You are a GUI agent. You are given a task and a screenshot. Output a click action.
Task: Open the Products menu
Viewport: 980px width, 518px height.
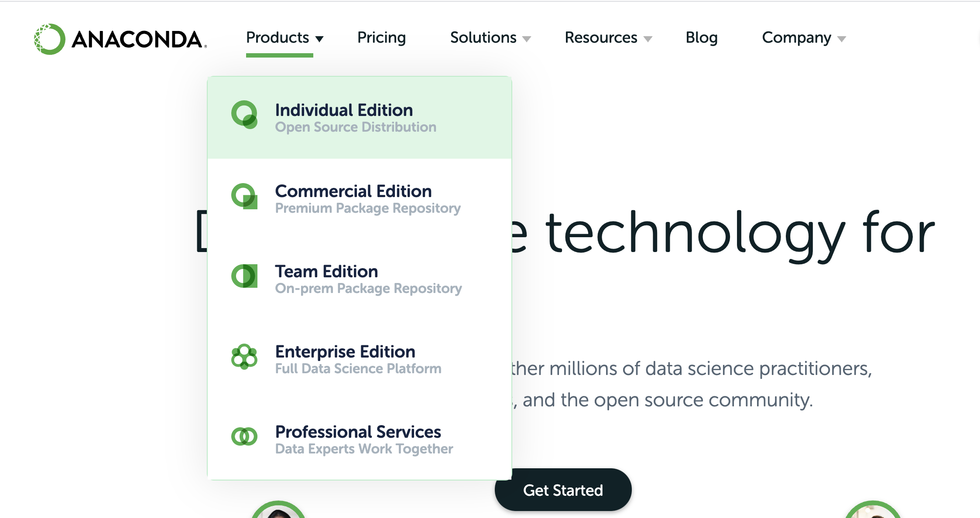tap(278, 37)
